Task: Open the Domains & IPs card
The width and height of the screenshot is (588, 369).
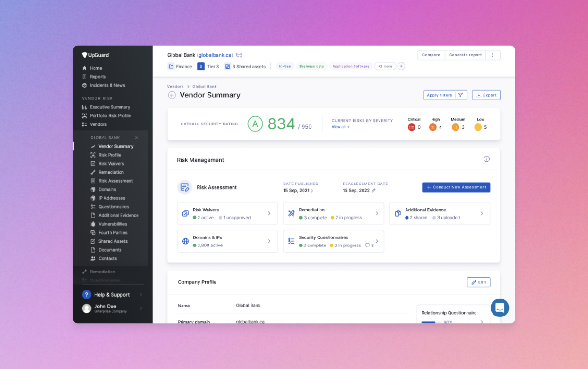Action: [x=227, y=241]
